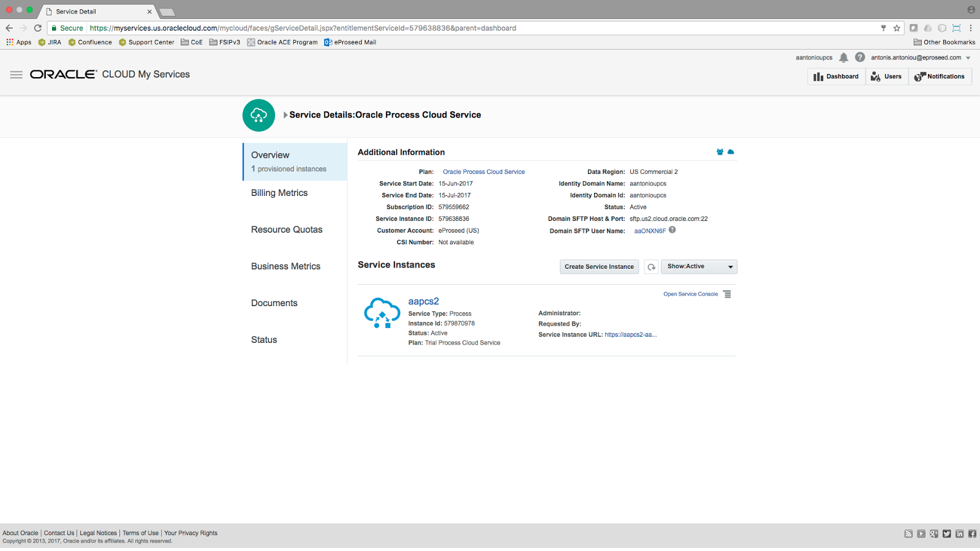Open the Chrome profile icon at top right
The height and width of the screenshot is (551, 980).
(x=971, y=10)
